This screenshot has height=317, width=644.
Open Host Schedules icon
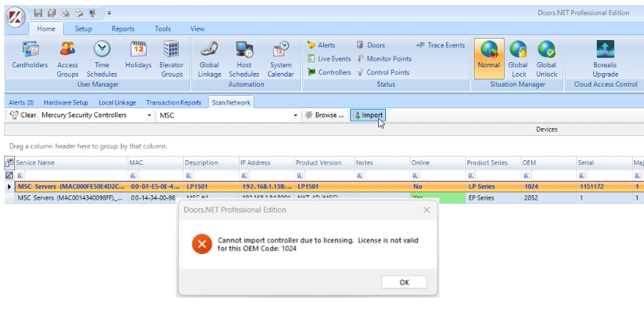coord(244,56)
